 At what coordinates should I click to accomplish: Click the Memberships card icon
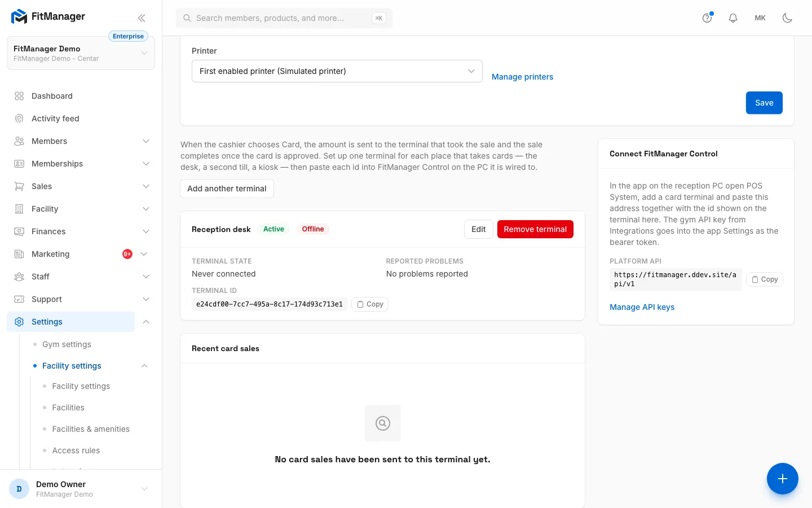click(19, 164)
